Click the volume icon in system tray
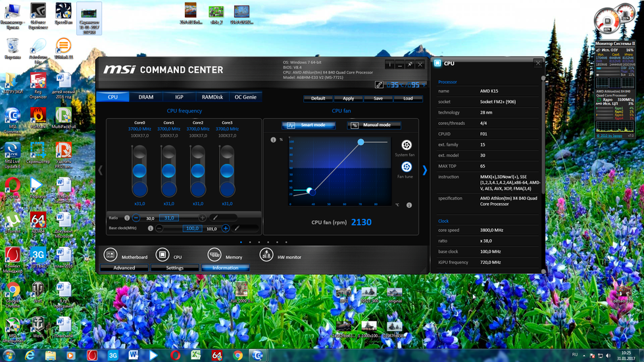Image resolution: width=644 pixels, height=362 pixels. click(x=608, y=355)
